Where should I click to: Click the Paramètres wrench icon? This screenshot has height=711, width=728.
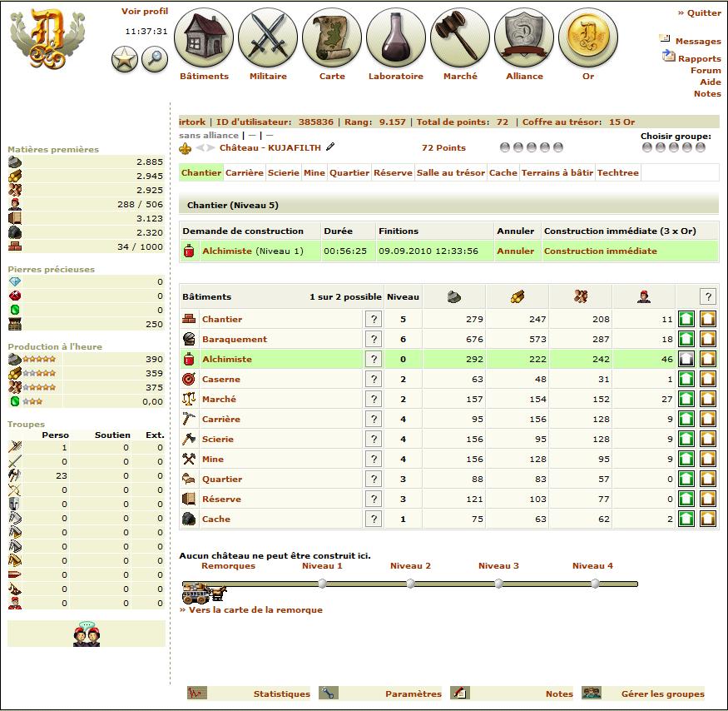click(x=329, y=694)
